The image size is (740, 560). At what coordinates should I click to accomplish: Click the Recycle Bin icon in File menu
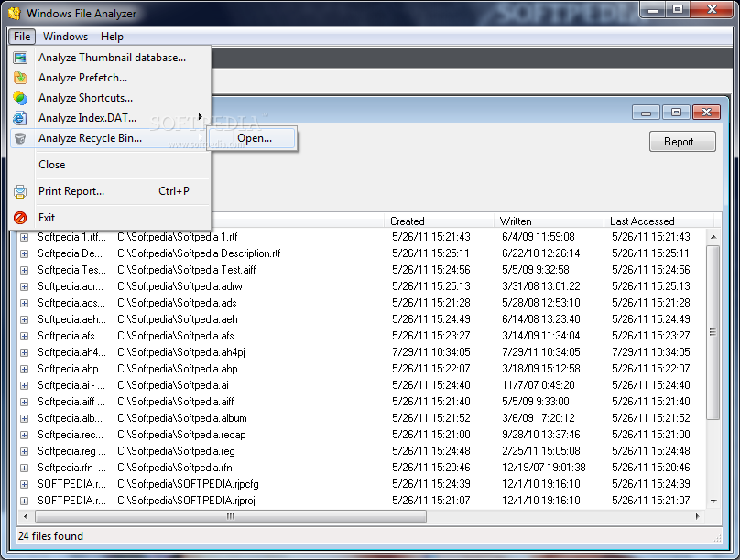(20, 138)
